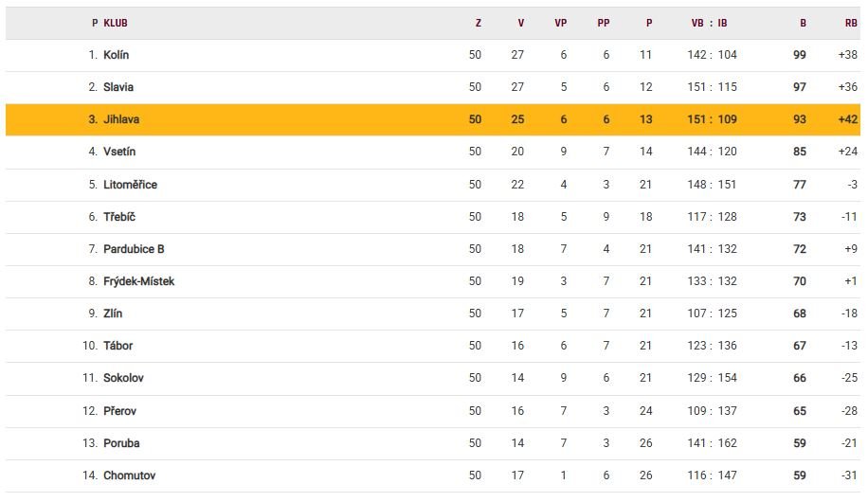Sort table by RB column header
This screenshot has height=502, width=868.
click(x=850, y=23)
